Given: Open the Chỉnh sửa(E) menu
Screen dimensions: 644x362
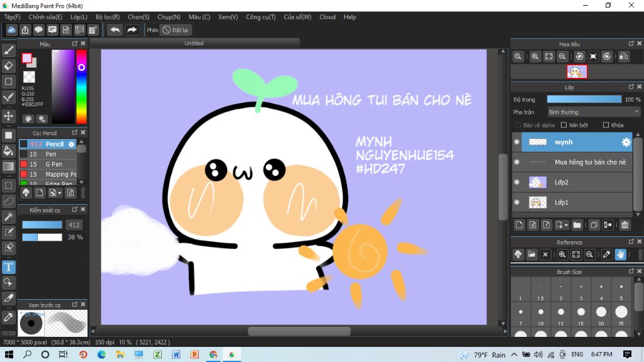Looking at the screenshot, I should tap(45, 17).
